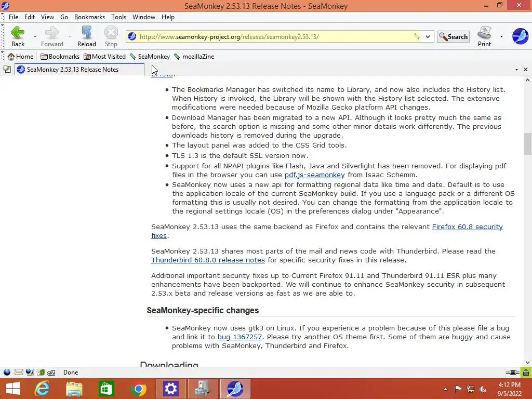The height and width of the screenshot is (399, 532).
Task: Open the Bookmarks menu
Action: (x=89, y=17)
